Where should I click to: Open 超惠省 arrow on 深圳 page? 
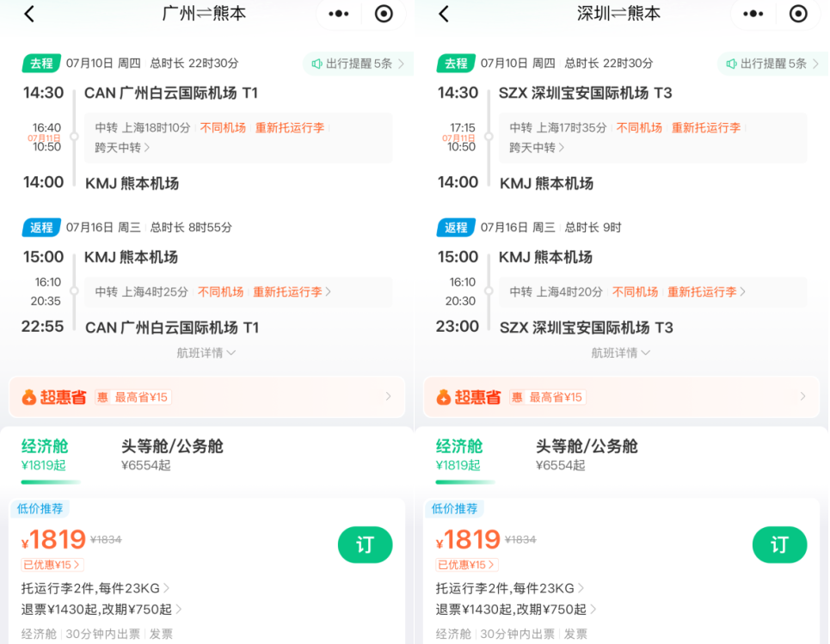point(803,396)
